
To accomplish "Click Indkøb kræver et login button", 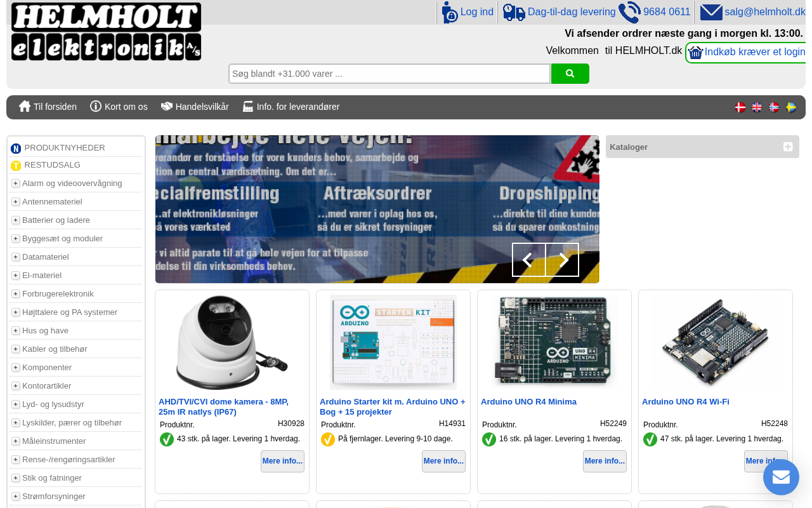I will tap(746, 53).
